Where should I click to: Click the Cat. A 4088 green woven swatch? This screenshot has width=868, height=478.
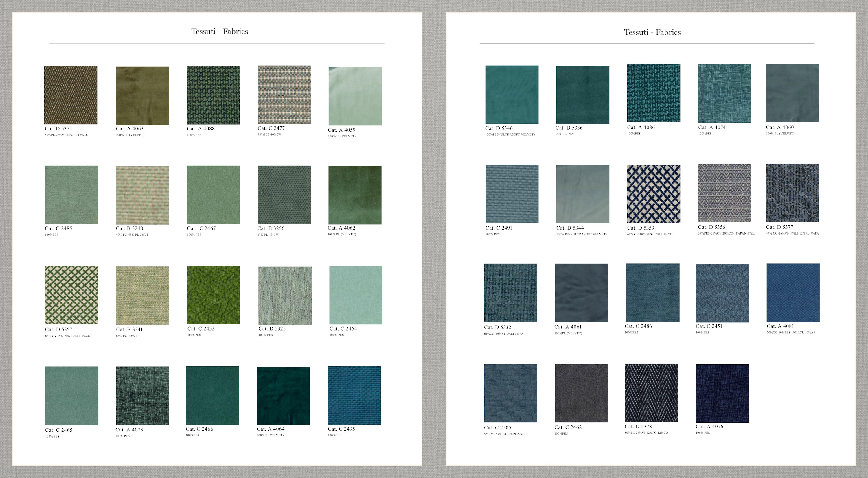[213, 95]
